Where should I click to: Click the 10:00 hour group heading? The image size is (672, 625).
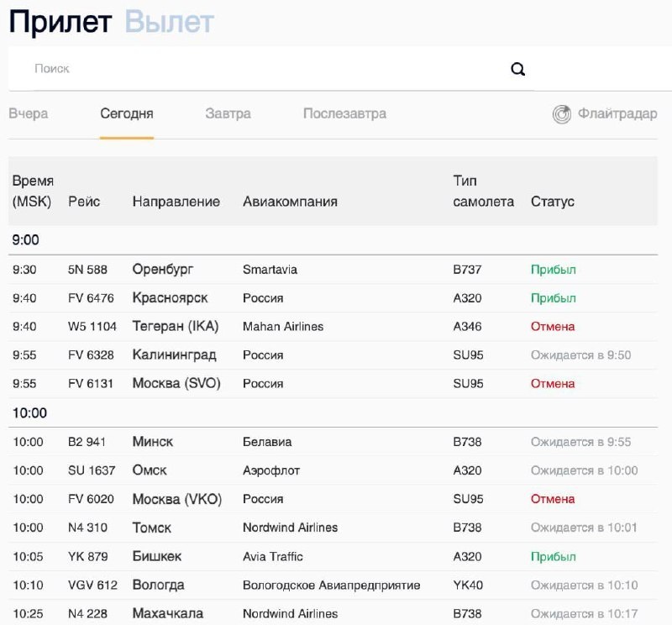(29, 412)
